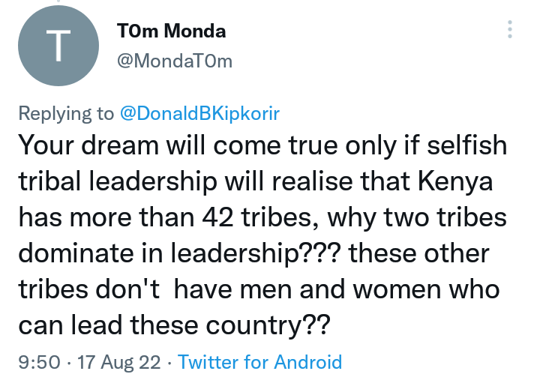Viewport: 540px width, 392px height.
Task: Click the word selfish in the tweet
Action: point(467,145)
